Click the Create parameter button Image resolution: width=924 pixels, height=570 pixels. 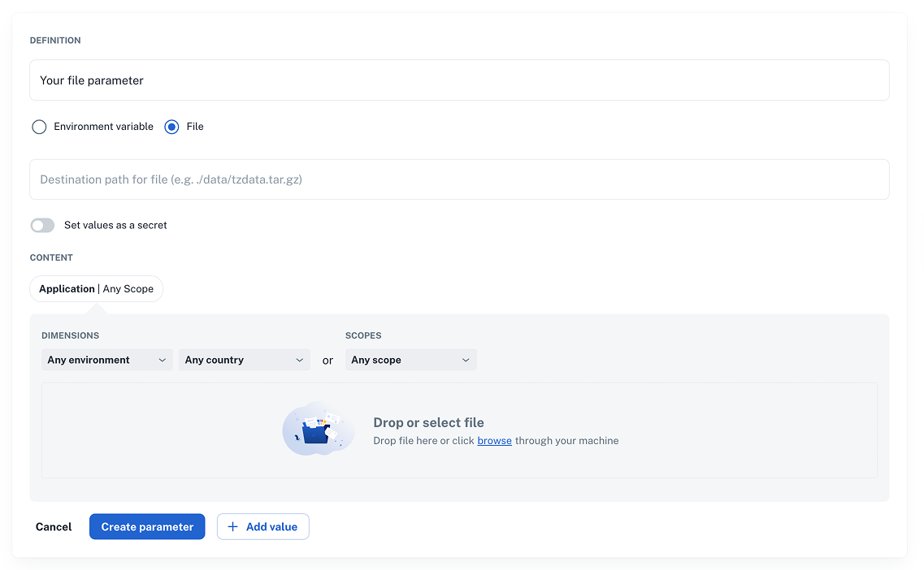pyautogui.click(x=147, y=527)
